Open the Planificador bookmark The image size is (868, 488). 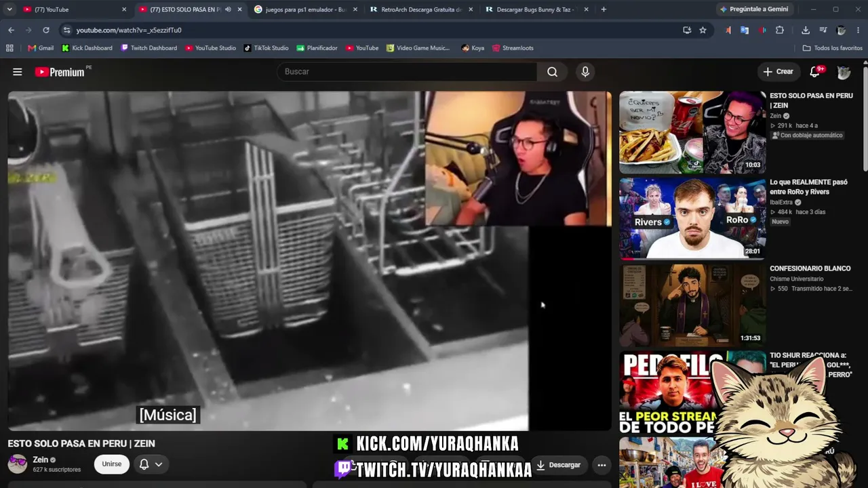(317, 48)
